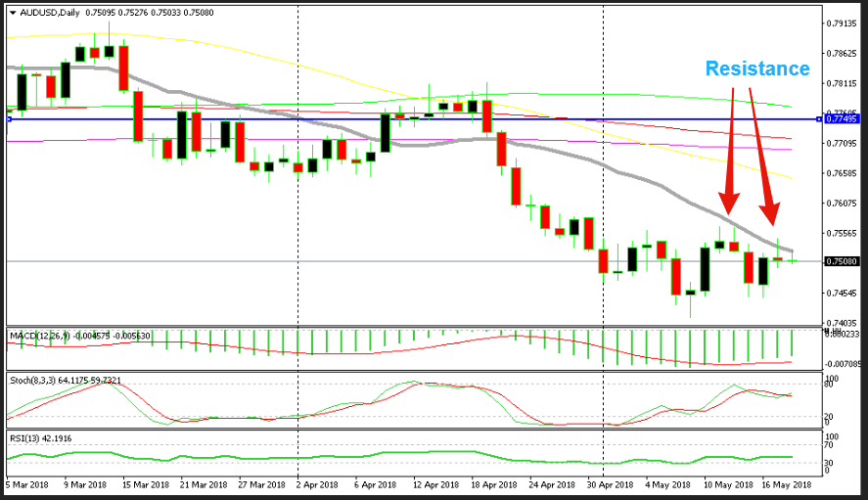Select the OHLC values 0.75095 0.75276 0.75033 0.75080
Viewport: 868px width, 500px height.
tap(150, 13)
